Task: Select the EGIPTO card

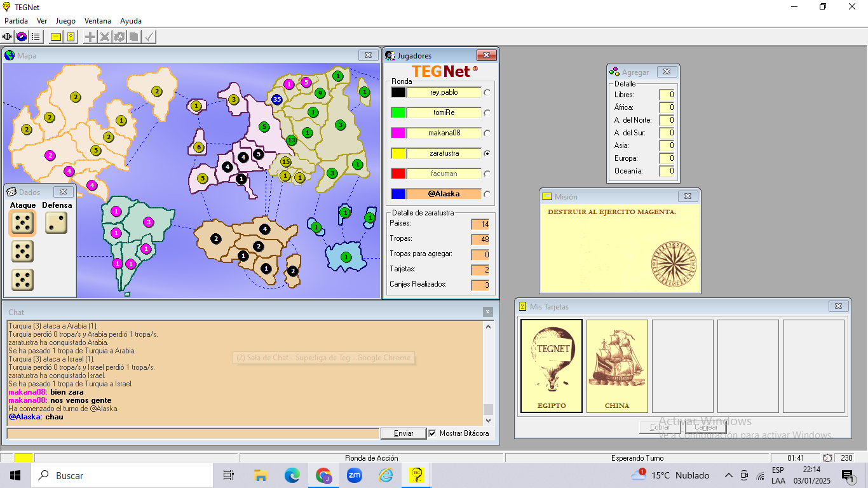Action: (x=552, y=366)
